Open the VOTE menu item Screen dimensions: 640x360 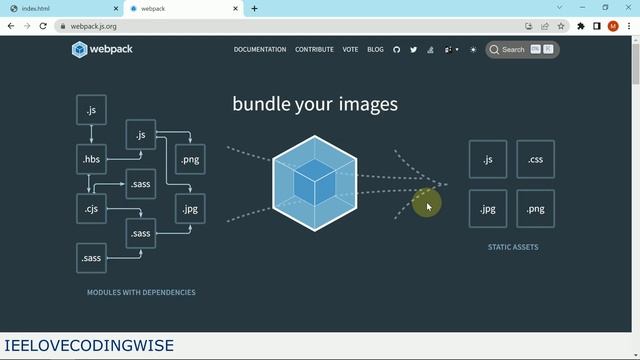(x=350, y=49)
